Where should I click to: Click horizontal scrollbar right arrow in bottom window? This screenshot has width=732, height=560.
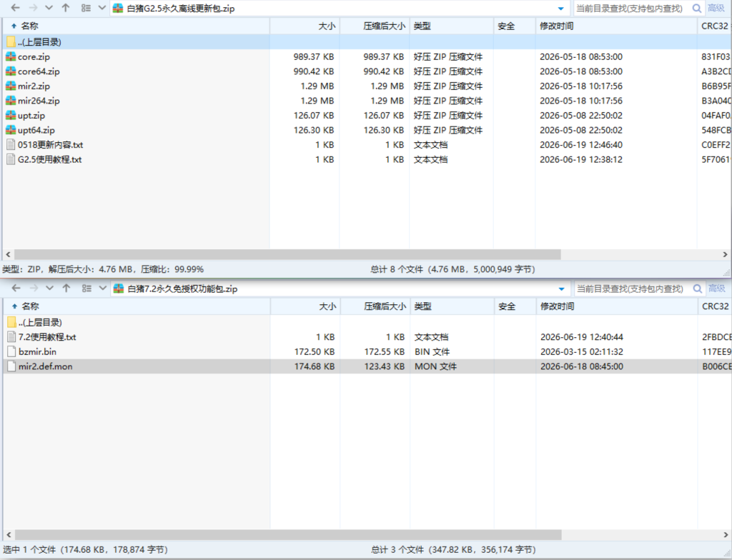point(726,534)
